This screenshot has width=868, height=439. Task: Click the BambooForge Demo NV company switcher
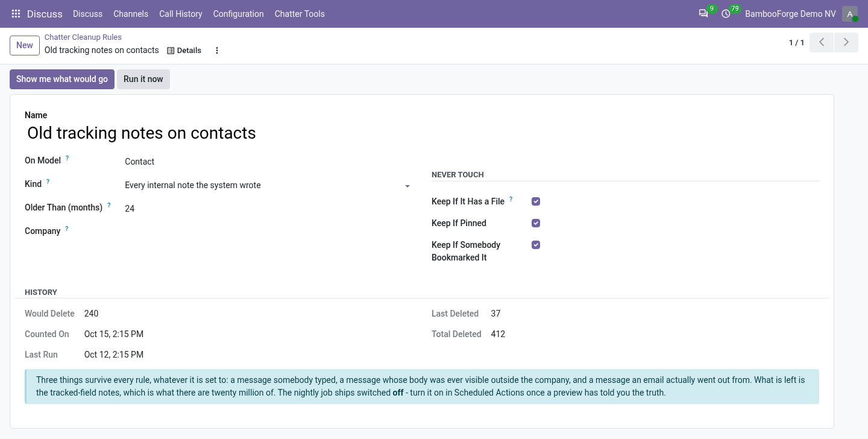(790, 14)
